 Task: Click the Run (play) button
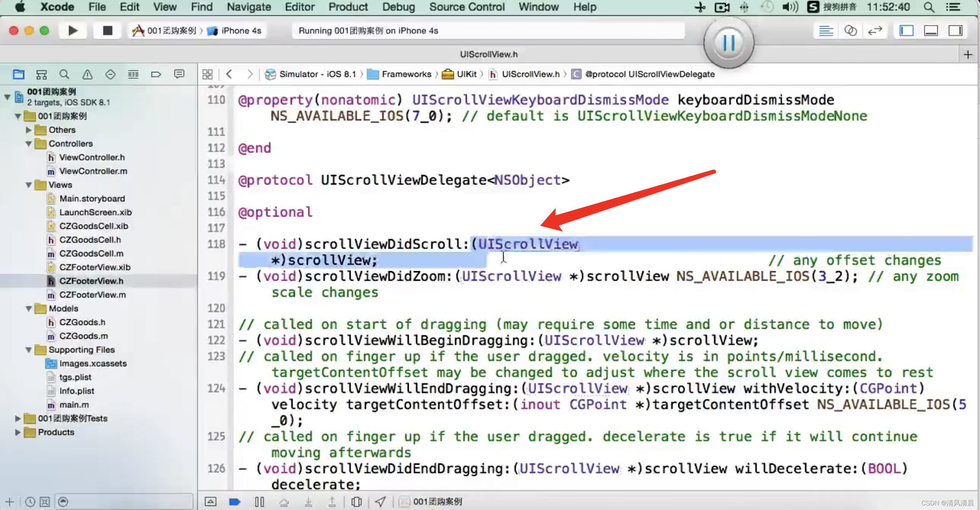(72, 30)
